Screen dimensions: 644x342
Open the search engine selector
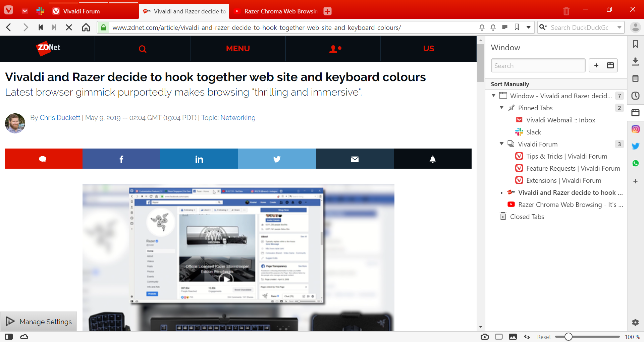(x=543, y=27)
